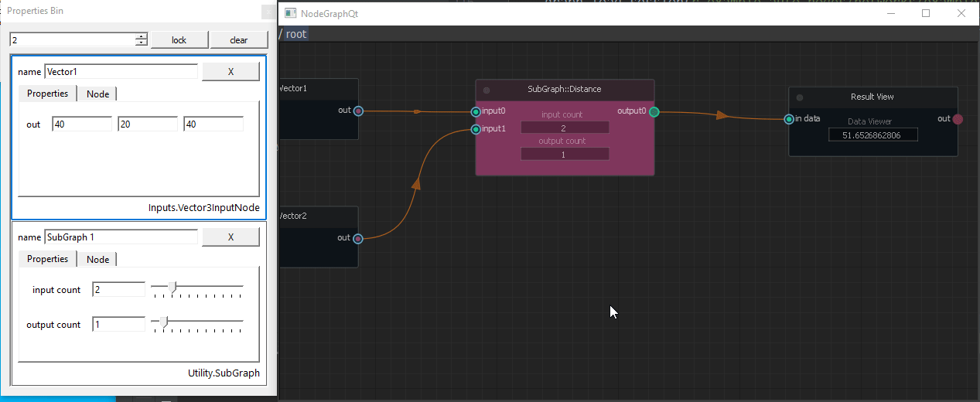Select the Result View node title
The image size is (980, 402).
[x=872, y=97]
